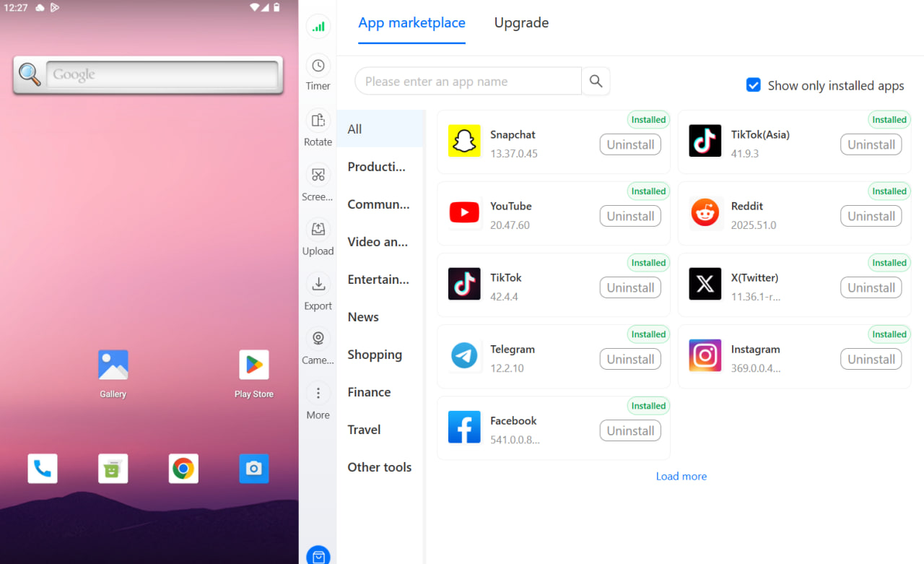Viewport: 924px width, 564px height.
Task: Uninstall the Snapchat app
Action: pyautogui.click(x=630, y=144)
